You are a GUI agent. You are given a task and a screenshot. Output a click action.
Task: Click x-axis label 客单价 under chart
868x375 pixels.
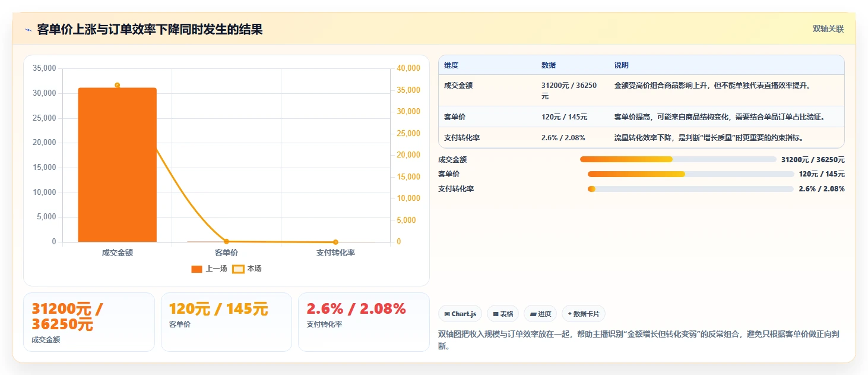coord(226,253)
